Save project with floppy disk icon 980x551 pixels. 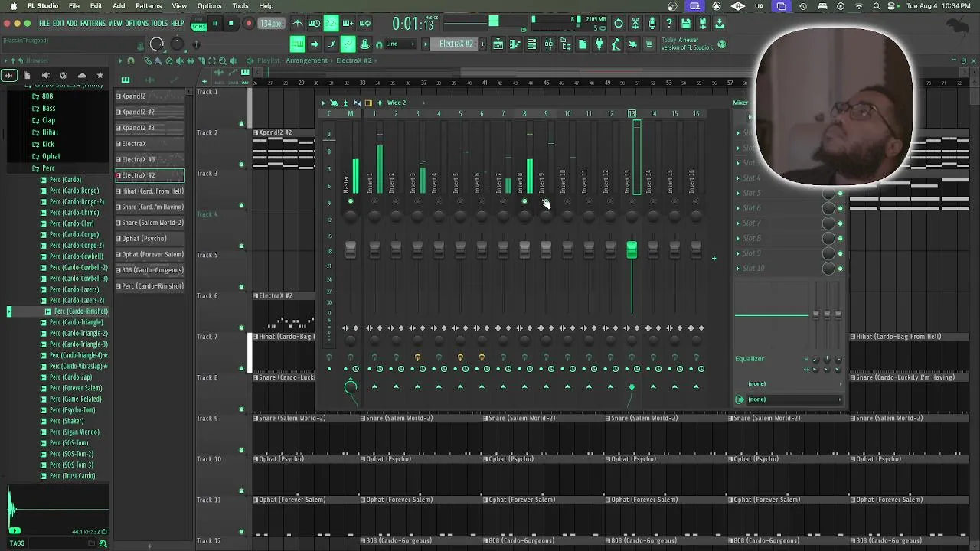tap(686, 24)
